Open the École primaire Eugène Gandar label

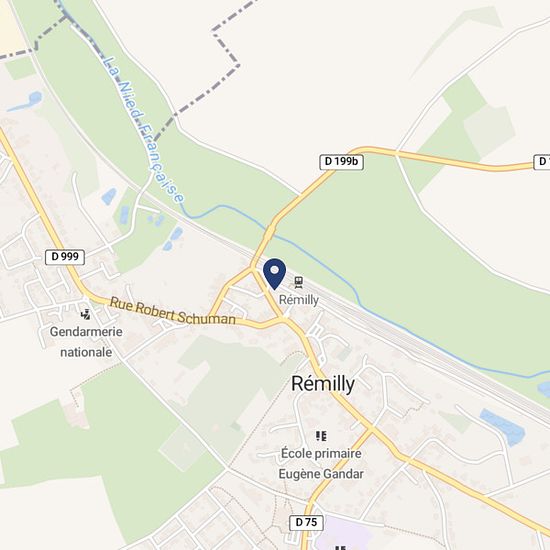point(321,464)
